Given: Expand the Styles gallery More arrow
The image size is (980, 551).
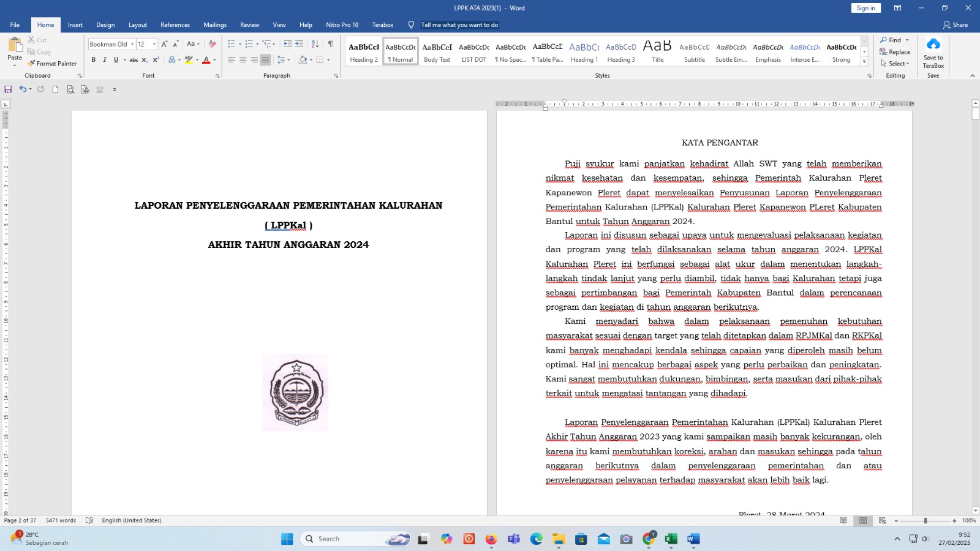Looking at the screenshot, I should pos(864,62).
